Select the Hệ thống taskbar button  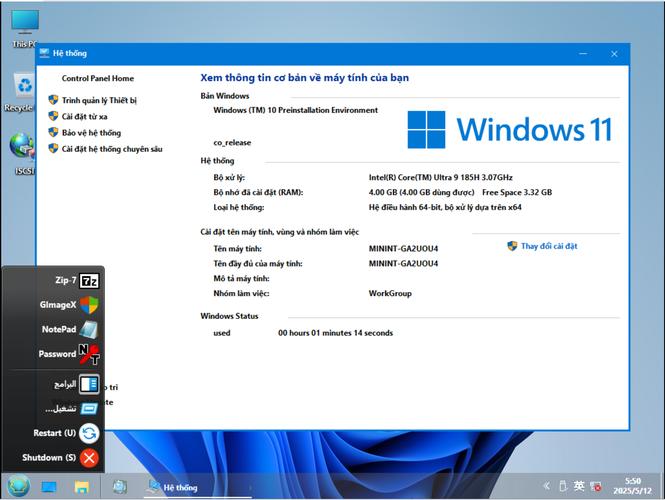point(198,487)
